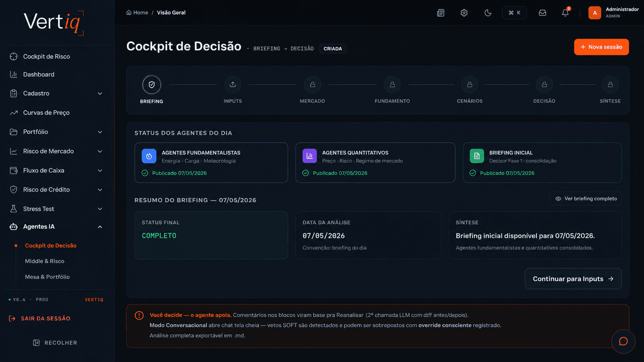Expand the Fluxo de Caixa chevron

(100, 170)
